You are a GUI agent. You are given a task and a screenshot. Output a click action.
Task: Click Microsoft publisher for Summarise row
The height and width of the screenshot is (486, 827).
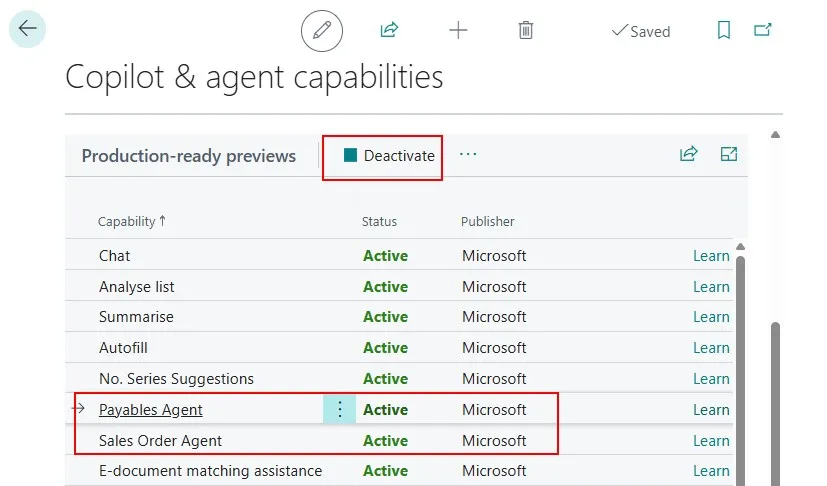(494, 317)
